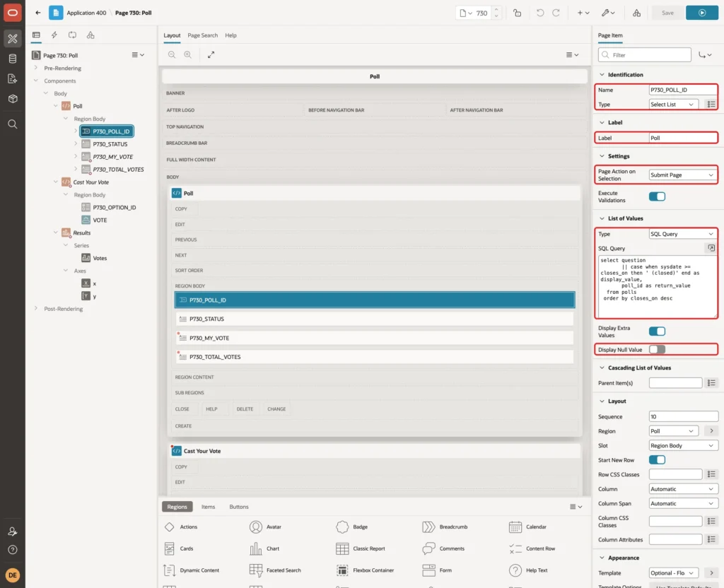The width and height of the screenshot is (724, 588).
Task: Click the property Filter search field
Action: 645,55
